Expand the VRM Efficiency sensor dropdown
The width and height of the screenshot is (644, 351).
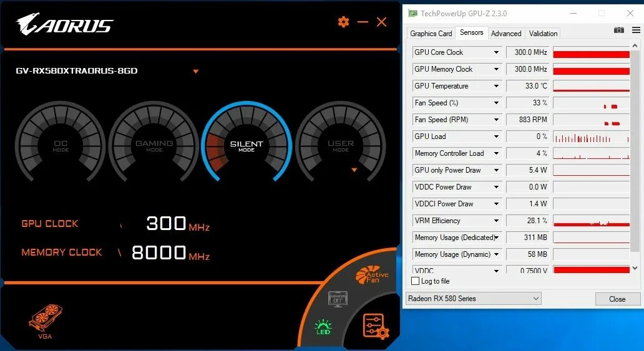pyautogui.click(x=496, y=221)
